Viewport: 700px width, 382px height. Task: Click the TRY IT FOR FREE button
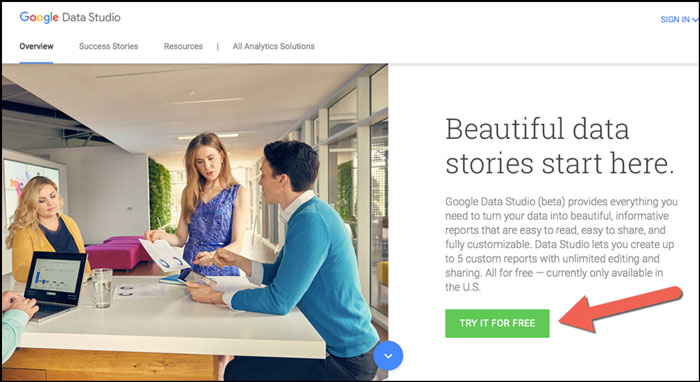(x=497, y=323)
